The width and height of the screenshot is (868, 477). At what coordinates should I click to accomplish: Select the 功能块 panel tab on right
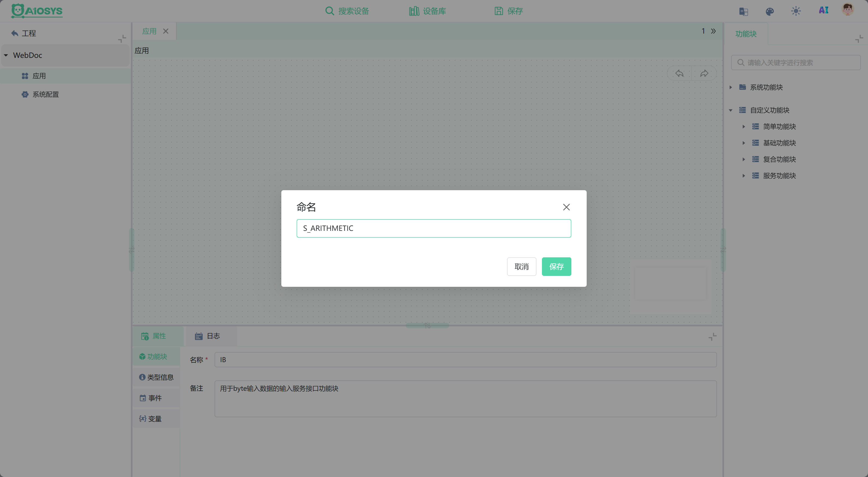tap(746, 34)
